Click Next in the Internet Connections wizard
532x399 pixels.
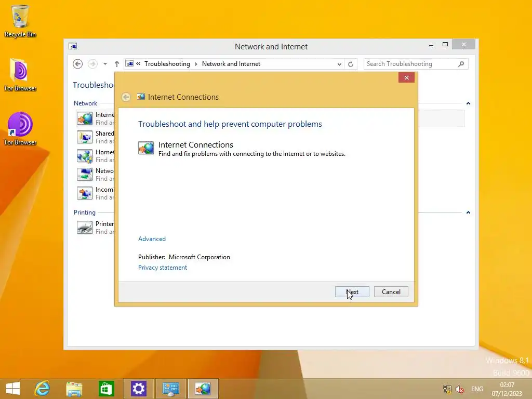[352, 292]
